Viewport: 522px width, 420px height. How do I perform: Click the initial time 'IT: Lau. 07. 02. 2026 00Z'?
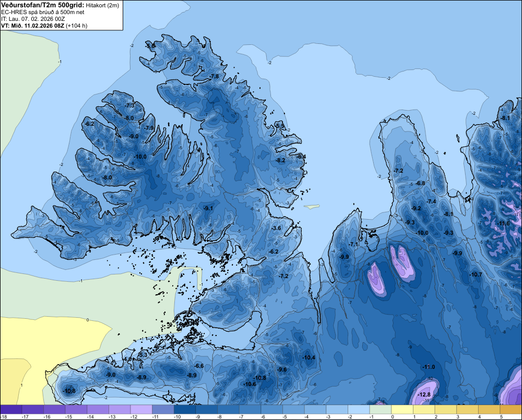click(33, 19)
